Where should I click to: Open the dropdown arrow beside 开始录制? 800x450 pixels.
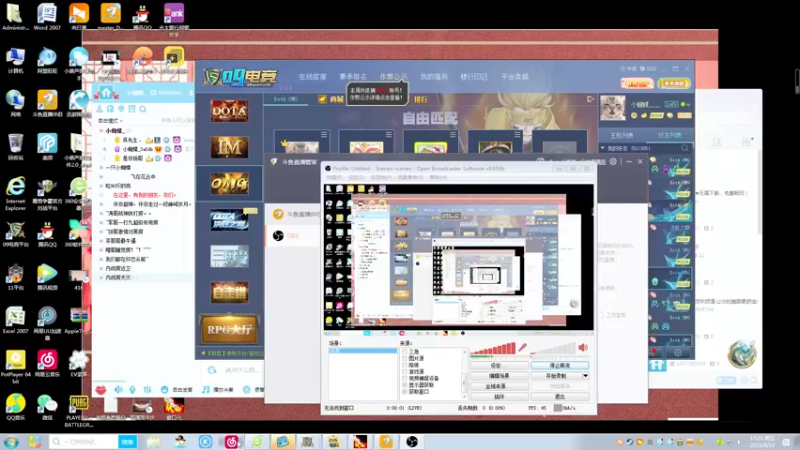585,376
